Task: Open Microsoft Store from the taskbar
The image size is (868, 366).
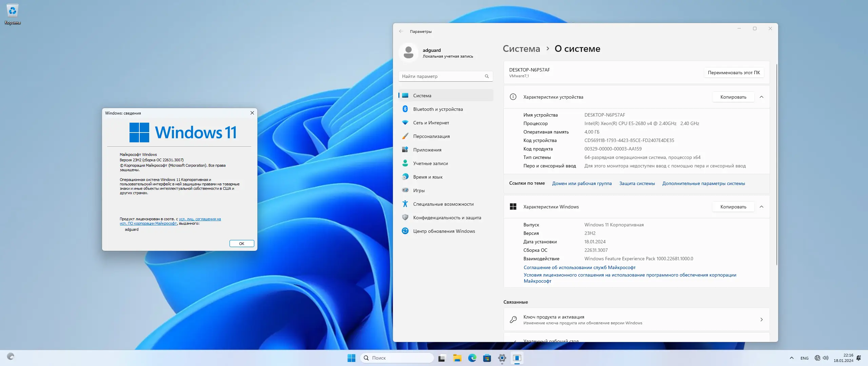Action: point(487,358)
